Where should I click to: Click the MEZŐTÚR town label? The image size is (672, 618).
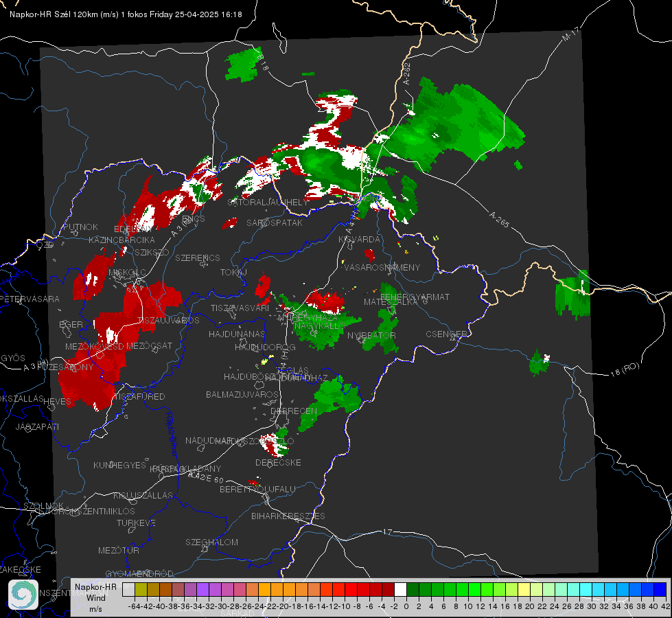[119, 550]
